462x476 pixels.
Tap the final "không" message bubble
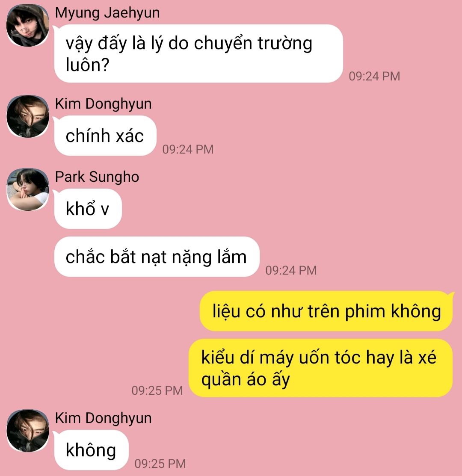[92, 450]
